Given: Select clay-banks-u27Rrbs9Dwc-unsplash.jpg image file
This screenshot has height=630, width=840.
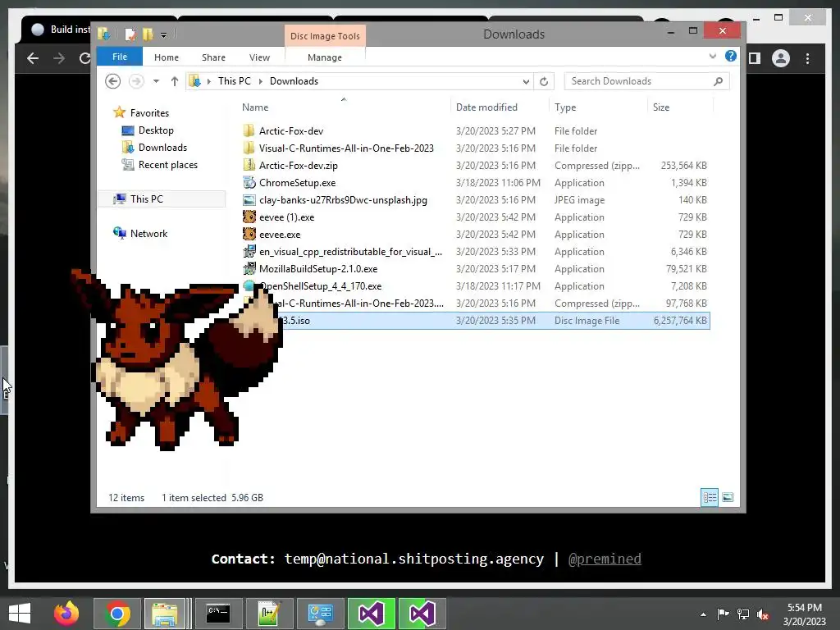Looking at the screenshot, I should tap(475, 200).
